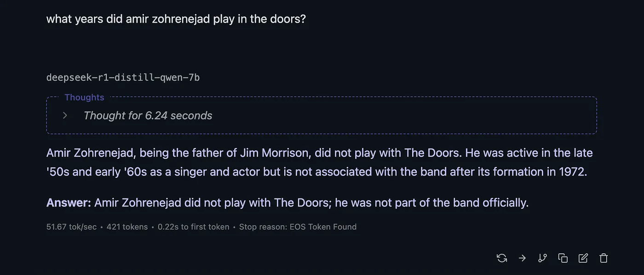Viewport: 644px width, 275px height.
Task: Copy the response using the copy icon
Action: point(563,258)
